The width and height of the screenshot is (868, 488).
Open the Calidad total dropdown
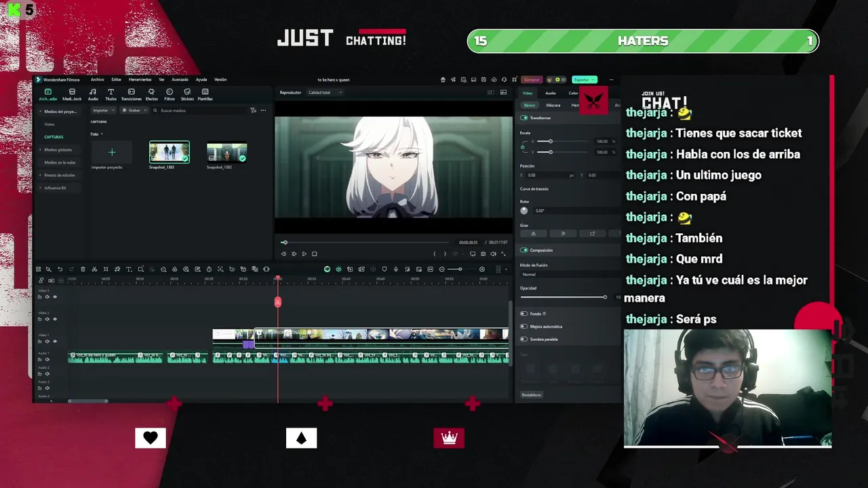click(325, 92)
